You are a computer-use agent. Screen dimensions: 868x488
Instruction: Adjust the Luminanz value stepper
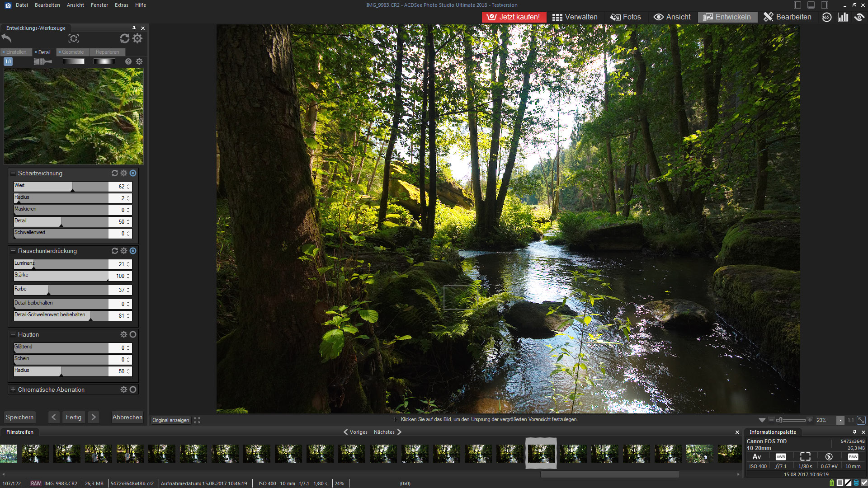click(x=128, y=264)
